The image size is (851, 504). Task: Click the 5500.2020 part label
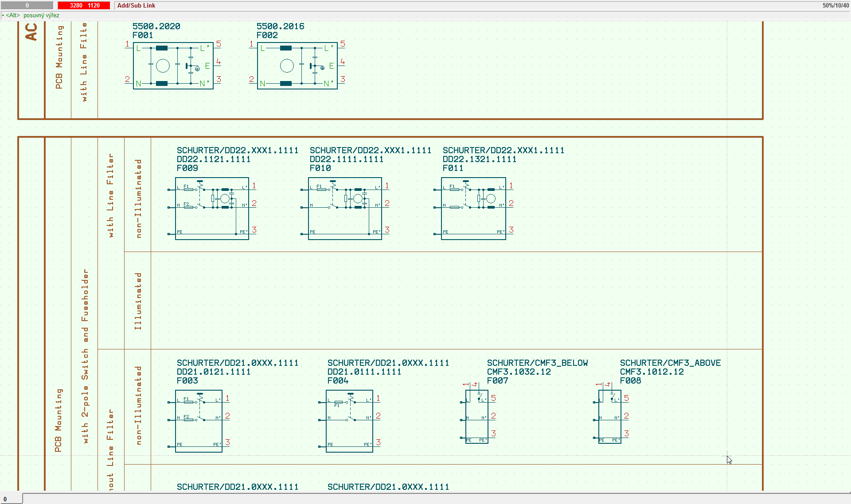pos(156,26)
